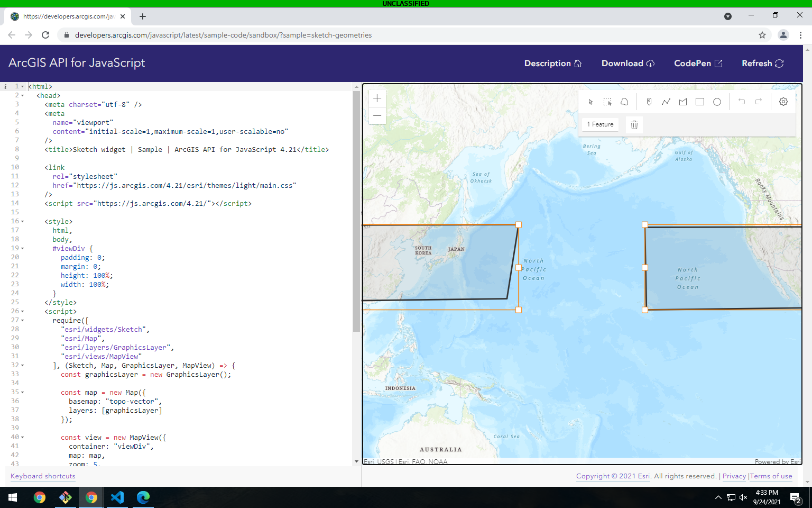The image size is (812, 508).
Task: Select the Polyline drawing tool
Action: point(666,102)
